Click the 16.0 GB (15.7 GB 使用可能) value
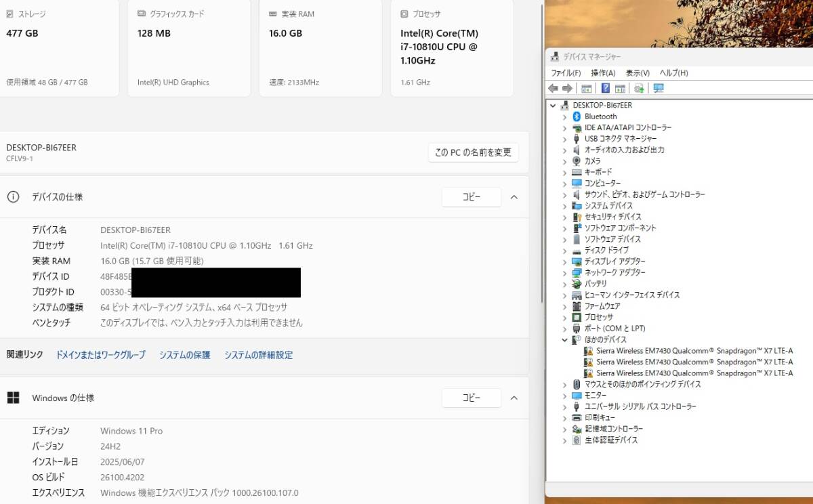 pos(152,261)
